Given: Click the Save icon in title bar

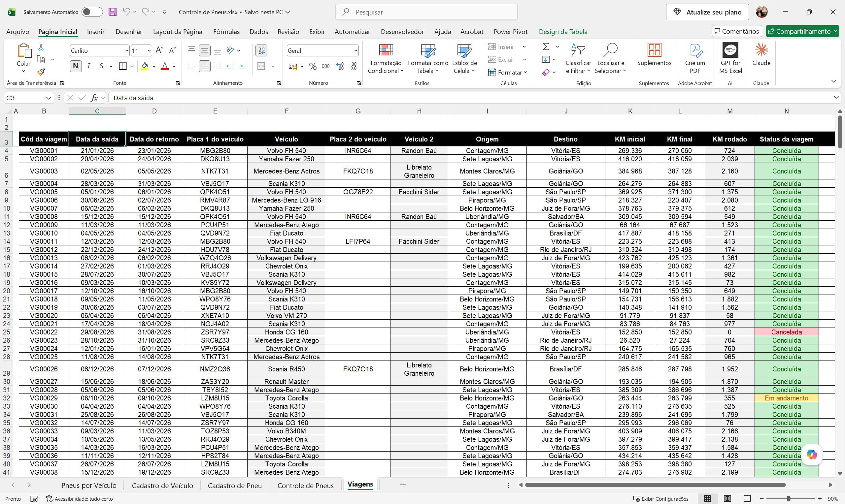Looking at the screenshot, I should [113, 12].
